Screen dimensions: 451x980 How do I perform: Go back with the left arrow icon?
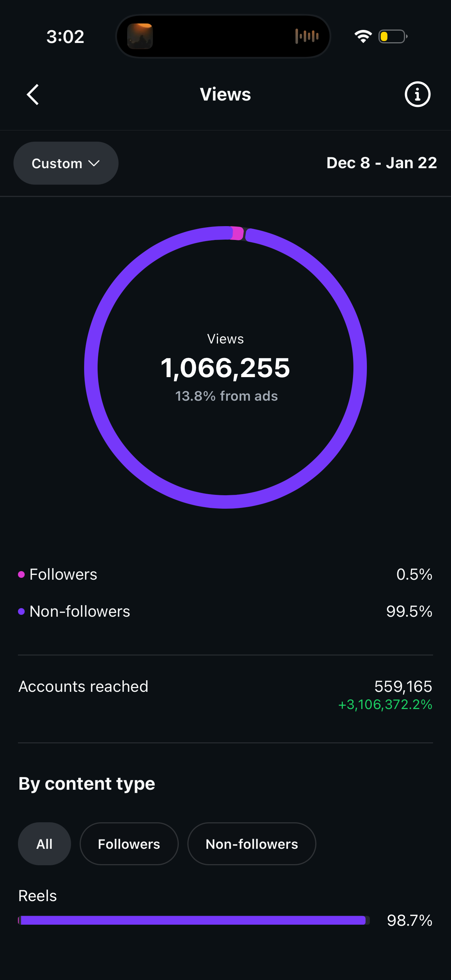tap(33, 94)
